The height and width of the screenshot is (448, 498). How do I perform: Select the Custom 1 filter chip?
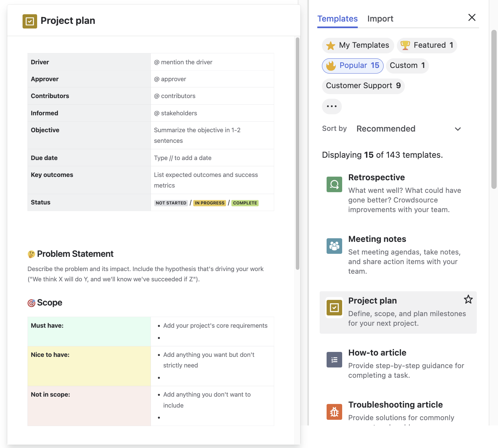pyautogui.click(x=407, y=66)
